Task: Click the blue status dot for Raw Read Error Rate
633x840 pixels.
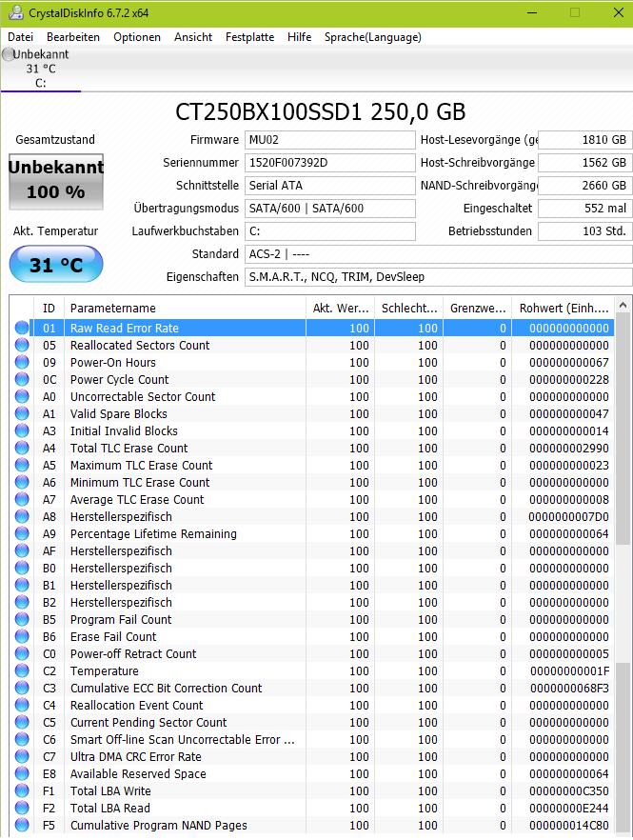Action: 22,328
